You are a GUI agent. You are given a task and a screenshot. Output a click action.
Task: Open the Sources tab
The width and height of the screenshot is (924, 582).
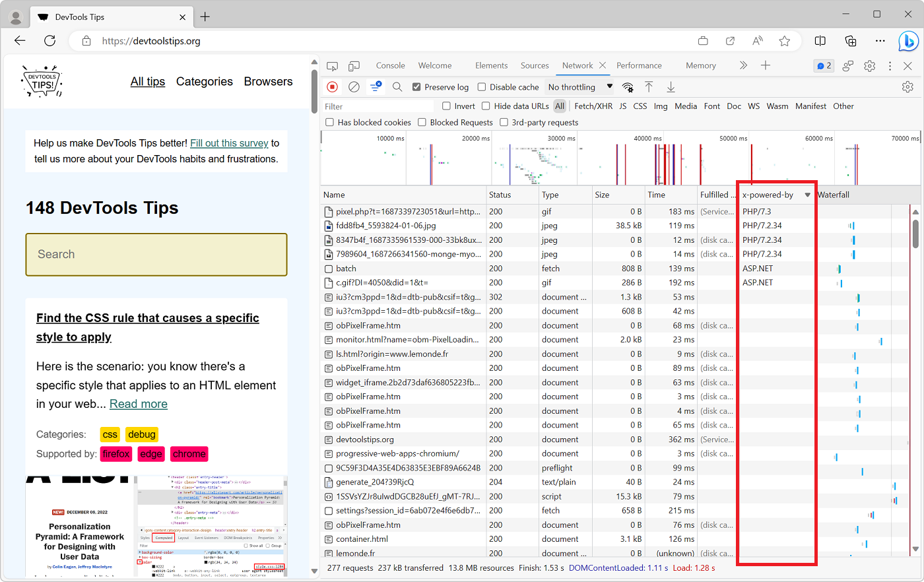click(x=535, y=66)
